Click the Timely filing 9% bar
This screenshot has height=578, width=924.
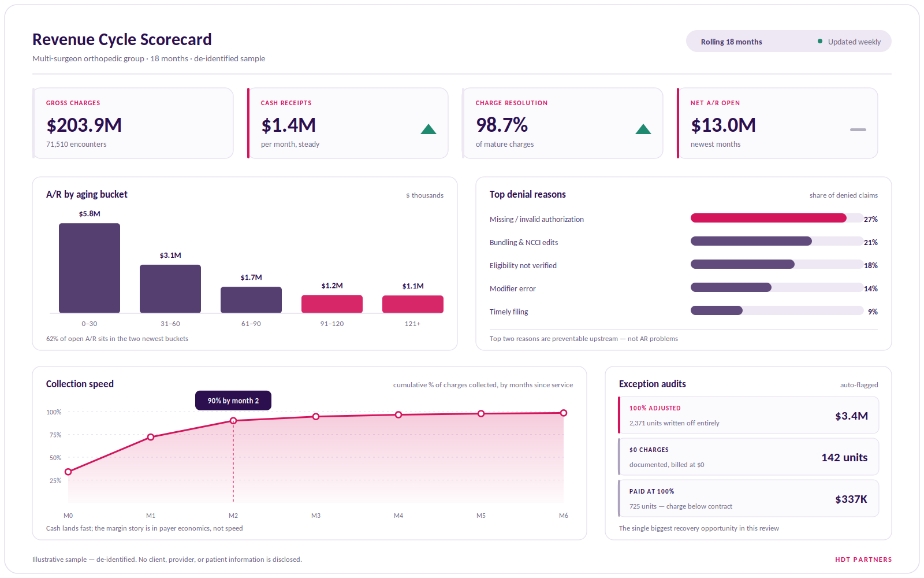(717, 310)
